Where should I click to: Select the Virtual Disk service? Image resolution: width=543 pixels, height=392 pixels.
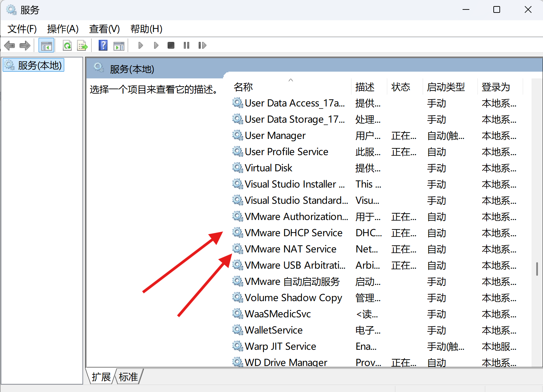[x=377, y=168]
